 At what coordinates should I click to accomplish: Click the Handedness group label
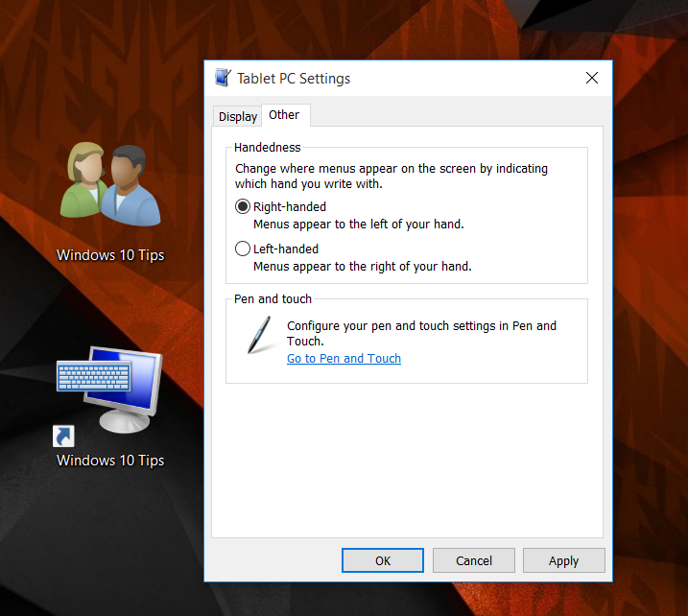click(x=267, y=148)
